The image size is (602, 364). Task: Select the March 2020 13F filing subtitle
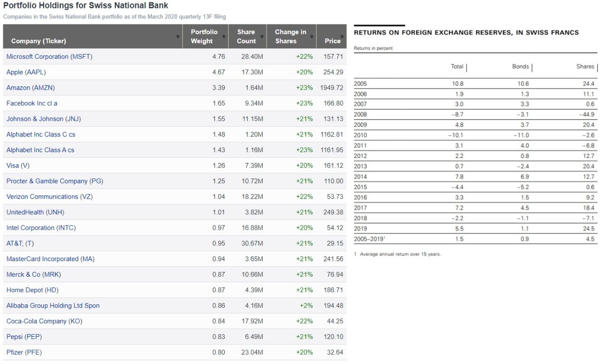pyautogui.click(x=114, y=16)
